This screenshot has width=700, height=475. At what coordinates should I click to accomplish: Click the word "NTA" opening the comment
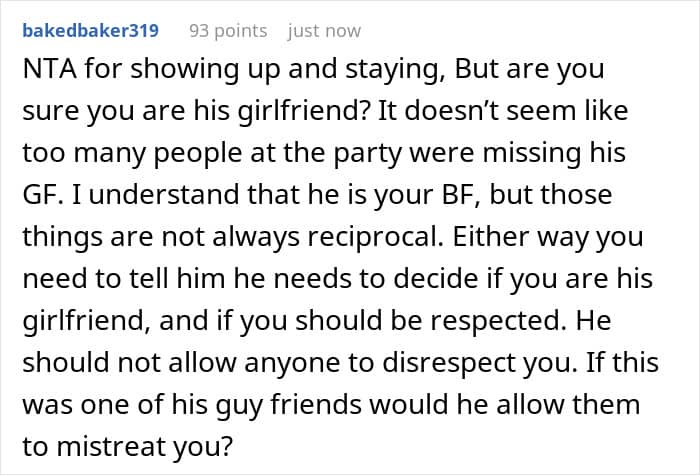pyautogui.click(x=46, y=73)
